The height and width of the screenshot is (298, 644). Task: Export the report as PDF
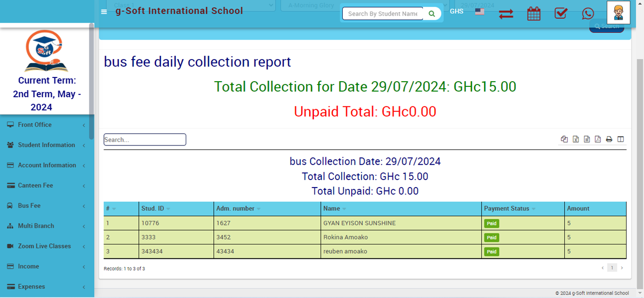[x=598, y=139]
